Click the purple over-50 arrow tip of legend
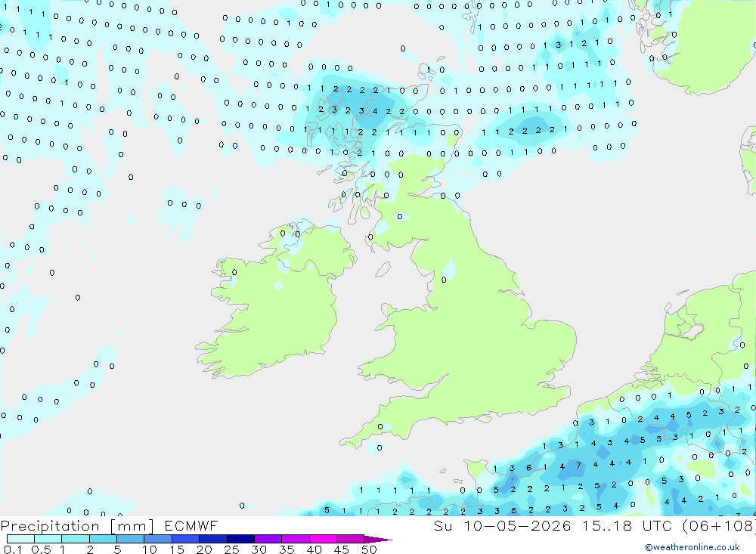Viewport: 756px width, 554px height. 378,540
